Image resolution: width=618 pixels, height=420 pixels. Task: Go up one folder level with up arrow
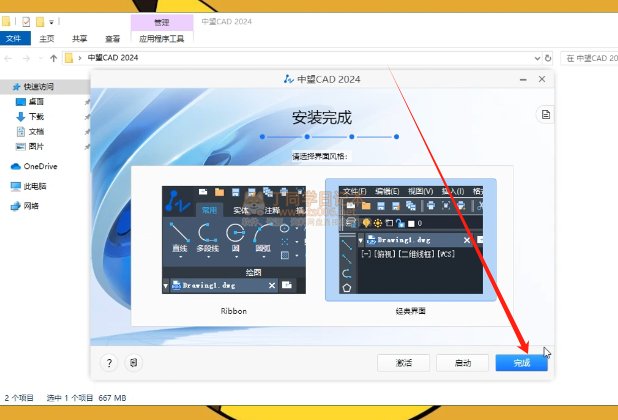tap(54, 58)
